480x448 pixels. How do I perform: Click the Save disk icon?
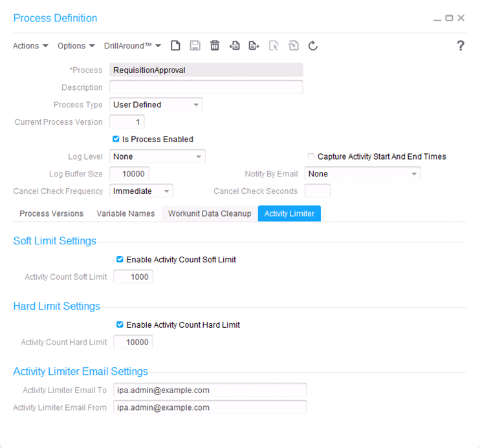pyautogui.click(x=195, y=46)
